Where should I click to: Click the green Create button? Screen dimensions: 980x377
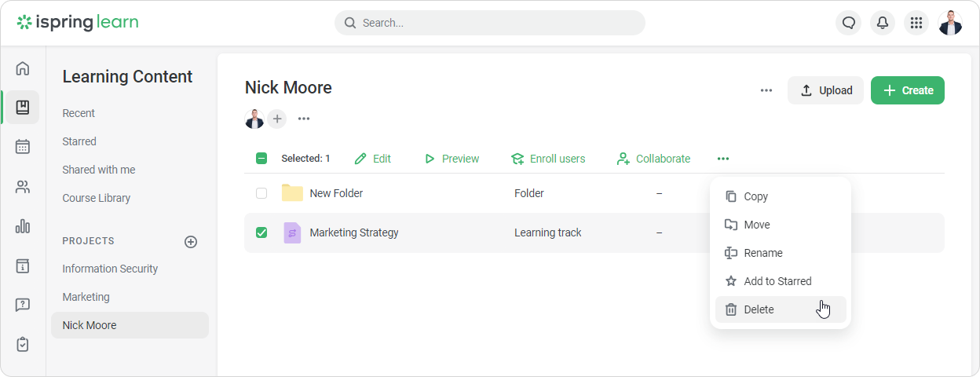point(907,90)
